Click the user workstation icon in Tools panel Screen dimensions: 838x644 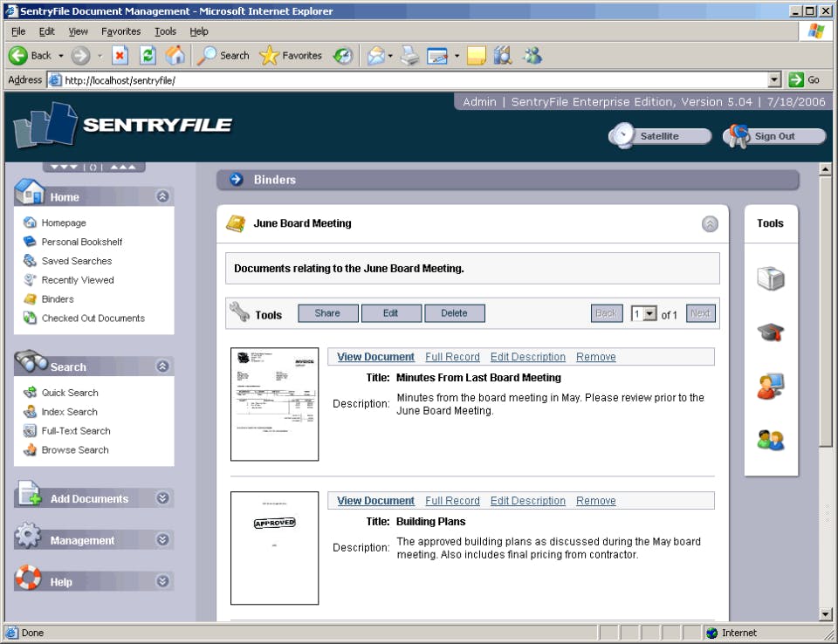(770, 384)
